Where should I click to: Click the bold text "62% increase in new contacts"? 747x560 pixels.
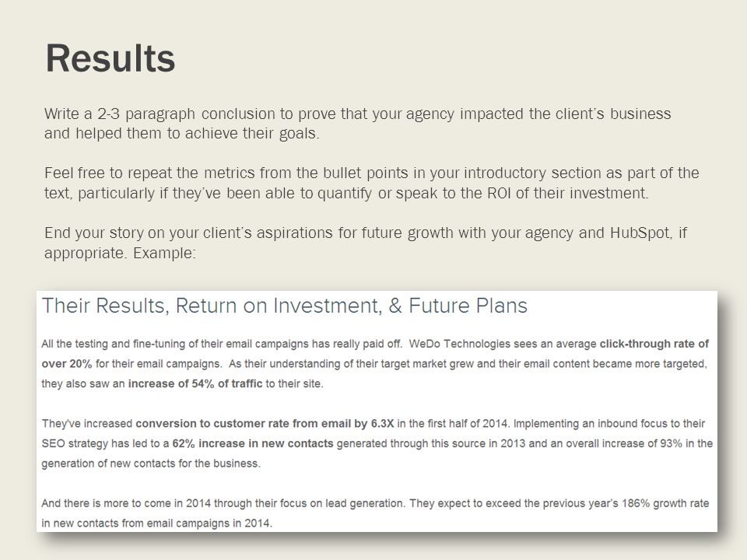tap(252, 444)
